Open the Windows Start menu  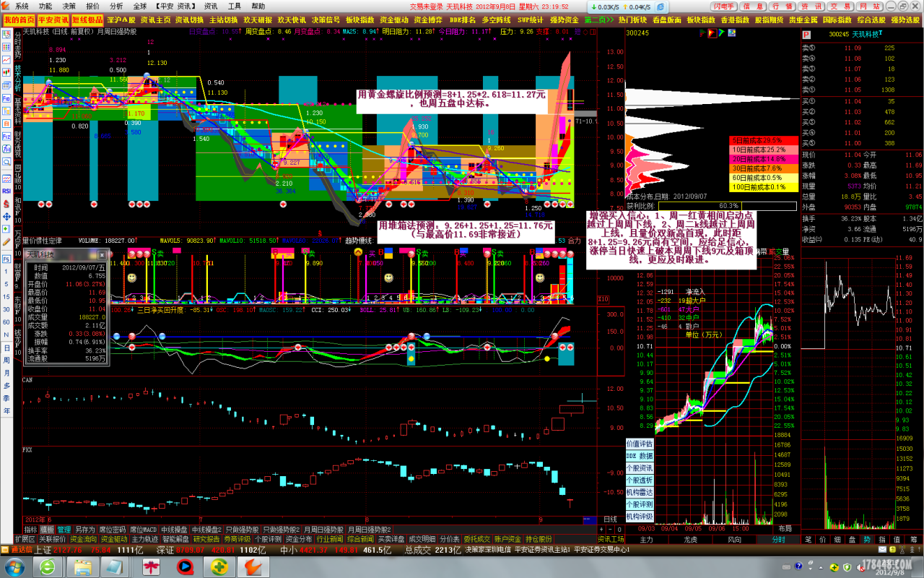[x=16, y=566]
